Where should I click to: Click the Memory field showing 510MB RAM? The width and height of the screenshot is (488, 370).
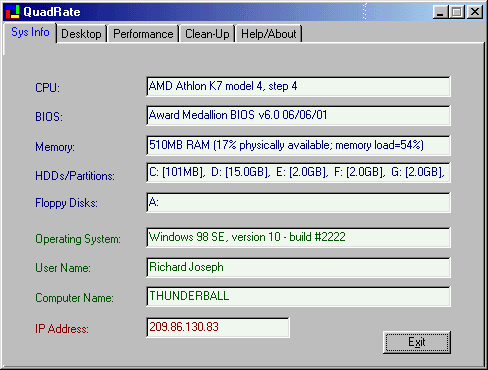click(298, 145)
